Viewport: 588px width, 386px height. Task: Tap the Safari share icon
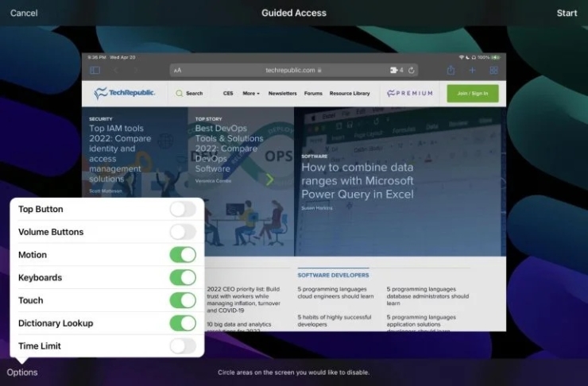pos(451,70)
